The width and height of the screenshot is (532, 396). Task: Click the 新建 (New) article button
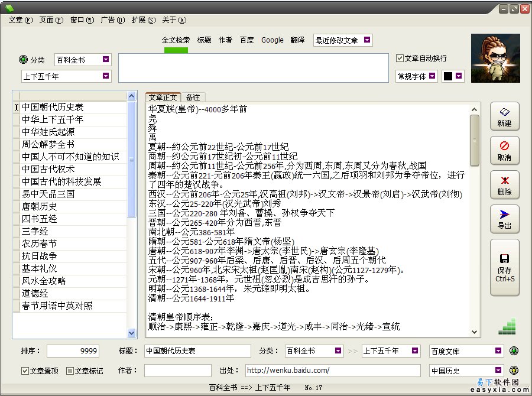point(504,117)
